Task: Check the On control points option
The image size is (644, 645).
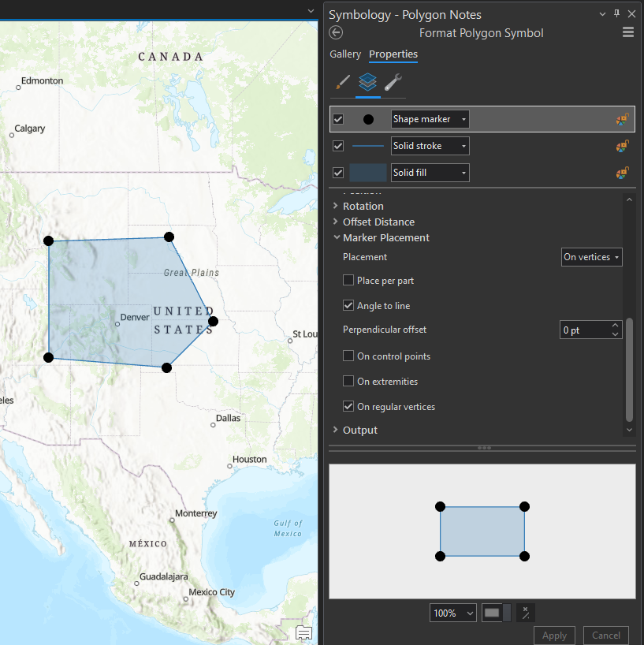Action: [x=348, y=356]
